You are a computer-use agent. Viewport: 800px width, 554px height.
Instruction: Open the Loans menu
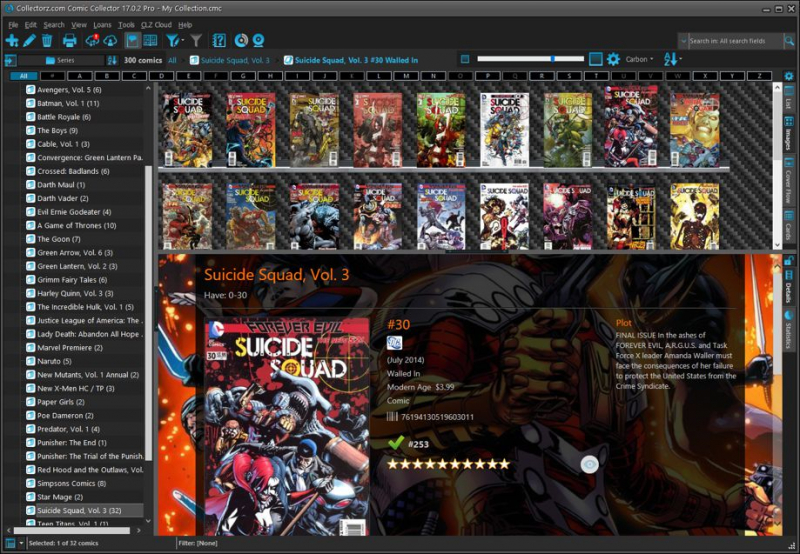[102, 24]
